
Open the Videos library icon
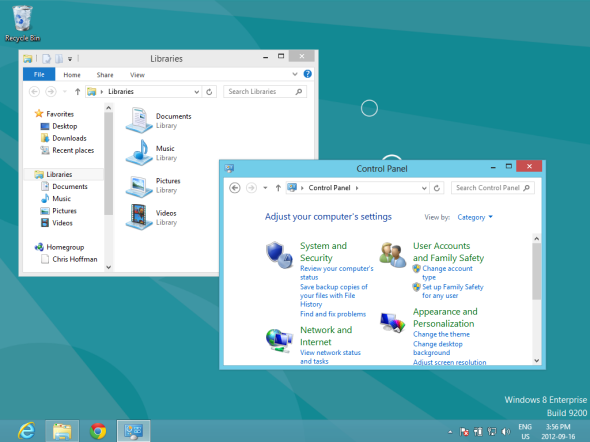click(x=139, y=217)
